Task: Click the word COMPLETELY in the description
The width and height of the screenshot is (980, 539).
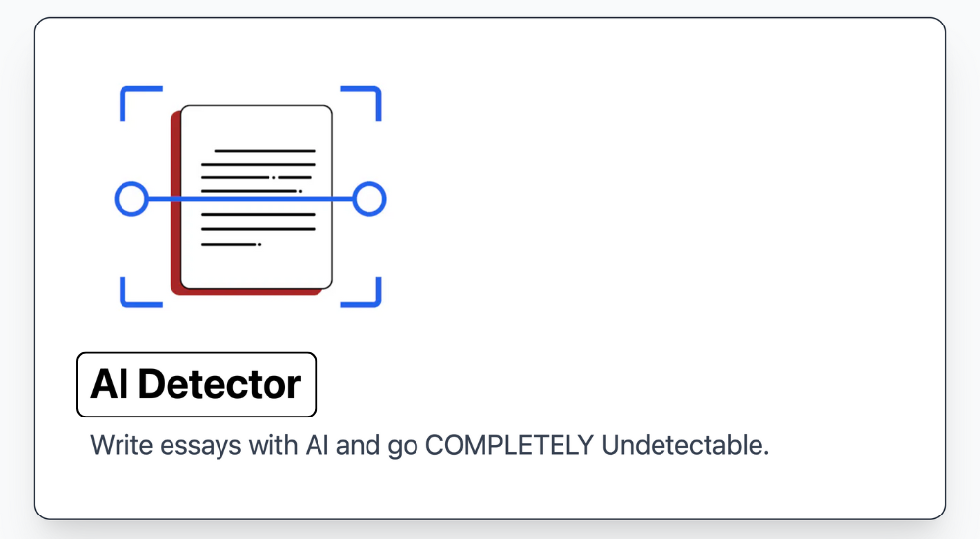Action: coord(510,445)
